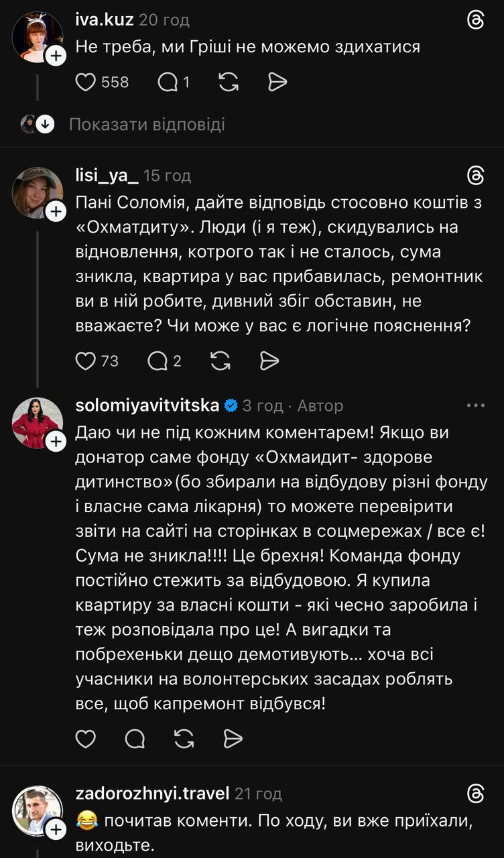This screenshot has height=858, width=504.
Task: Like iva.kuz's comment with 558 likes
Action: 85,82
